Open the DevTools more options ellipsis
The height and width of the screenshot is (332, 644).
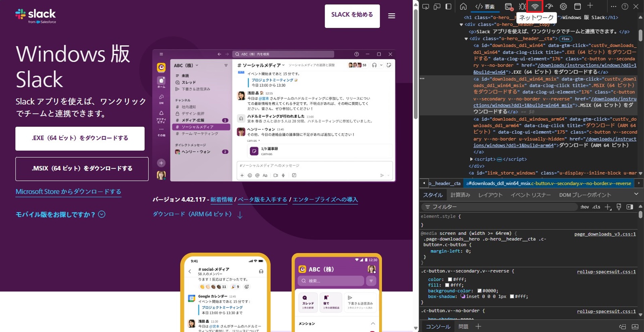[x=613, y=6]
